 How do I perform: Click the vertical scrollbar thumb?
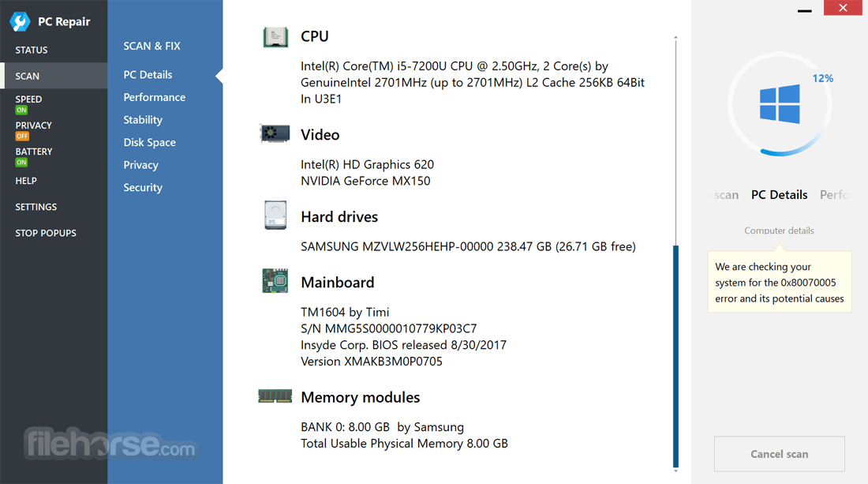coord(675,356)
